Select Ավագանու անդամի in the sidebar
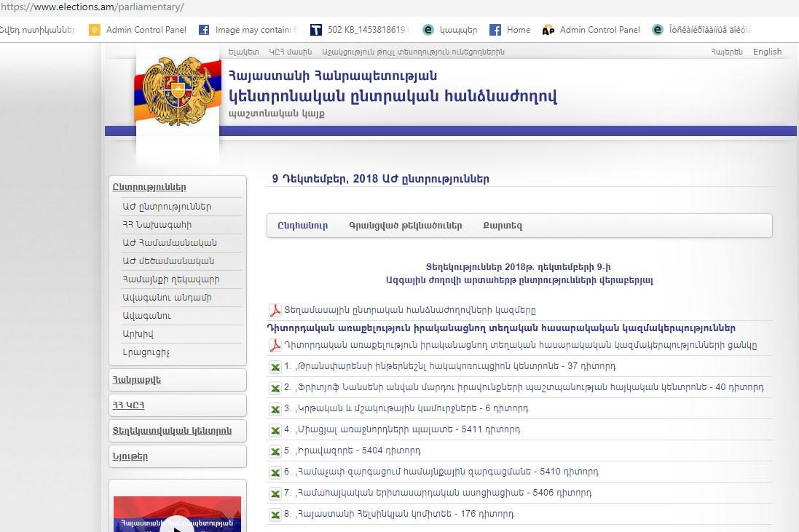This screenshot has height=532, width=799. click(x=167, y=298)
